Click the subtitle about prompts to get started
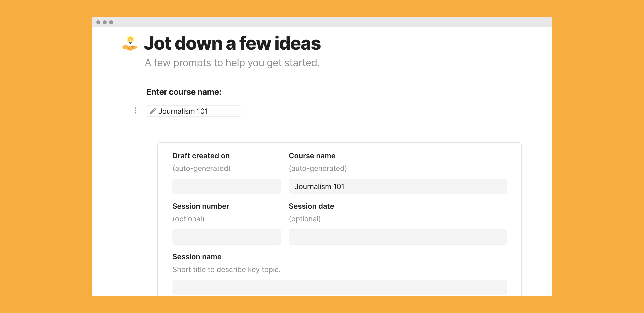644x313 pixels. point(232,63)
